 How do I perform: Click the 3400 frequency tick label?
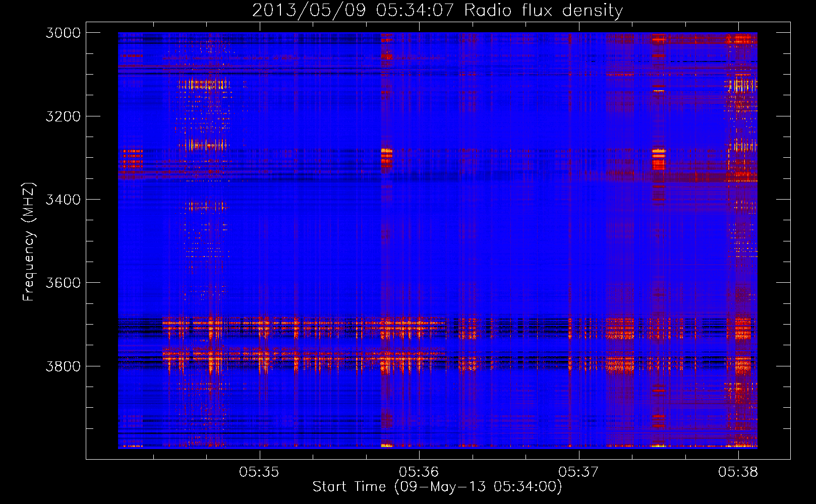coord(63,200)
